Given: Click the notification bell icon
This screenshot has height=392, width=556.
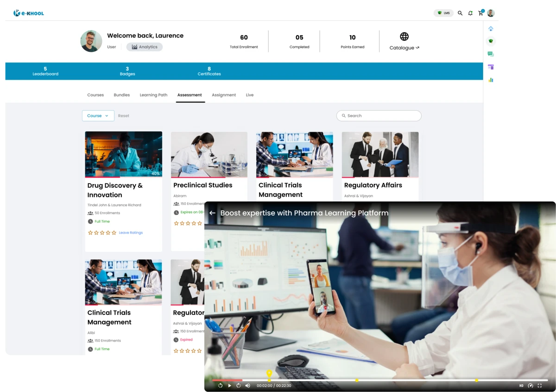Looking at the screenshot, I should (x=470, y=13).
